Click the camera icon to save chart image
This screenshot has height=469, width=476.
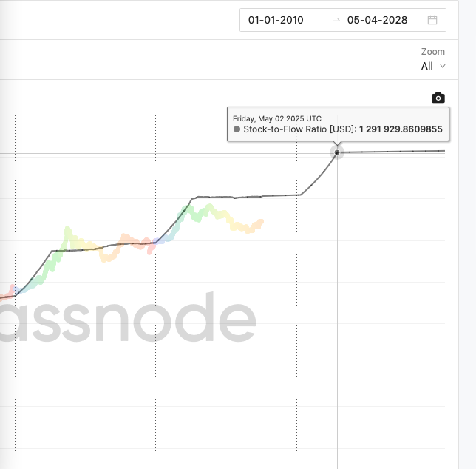point(438,98)
